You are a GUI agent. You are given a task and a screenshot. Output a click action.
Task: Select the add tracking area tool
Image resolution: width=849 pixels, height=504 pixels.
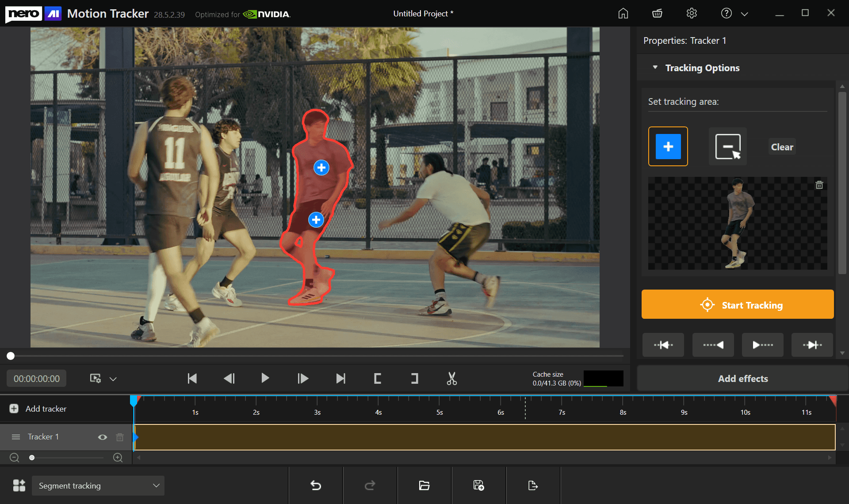pyautogui.click(x=668, y=146)
